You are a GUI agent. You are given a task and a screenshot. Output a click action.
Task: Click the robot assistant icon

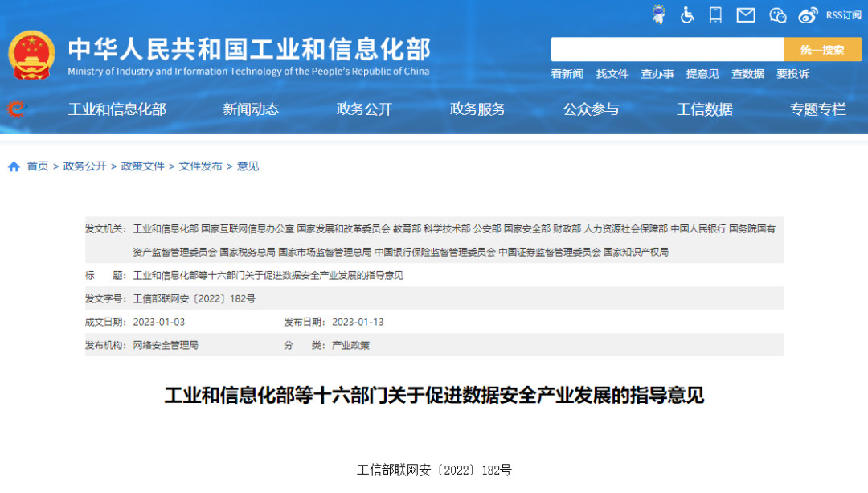(658, 14)
